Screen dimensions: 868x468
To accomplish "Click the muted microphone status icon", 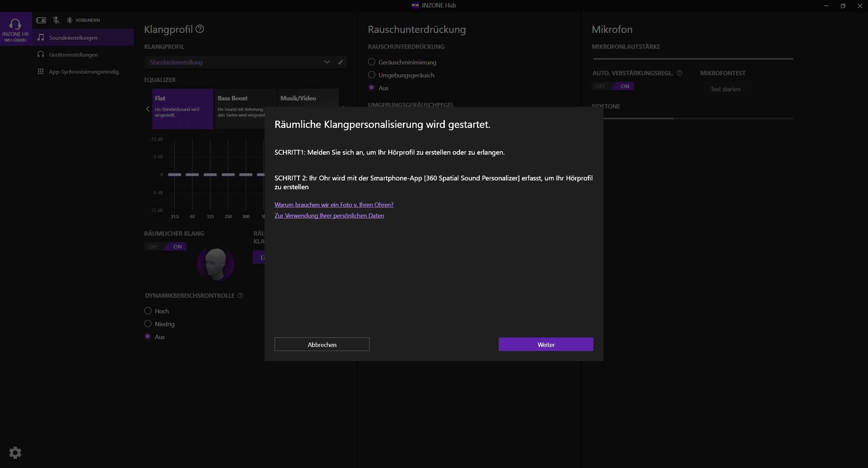I will coord(56,20).
